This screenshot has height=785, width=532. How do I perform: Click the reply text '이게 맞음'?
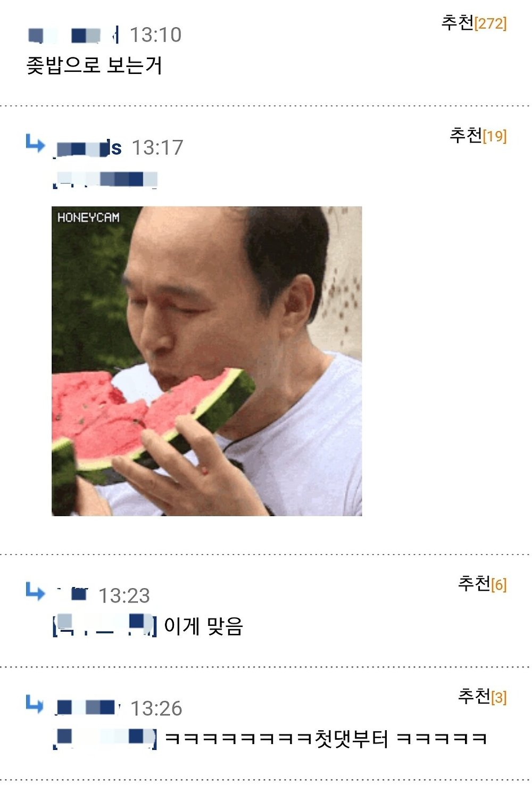[204, 626]
